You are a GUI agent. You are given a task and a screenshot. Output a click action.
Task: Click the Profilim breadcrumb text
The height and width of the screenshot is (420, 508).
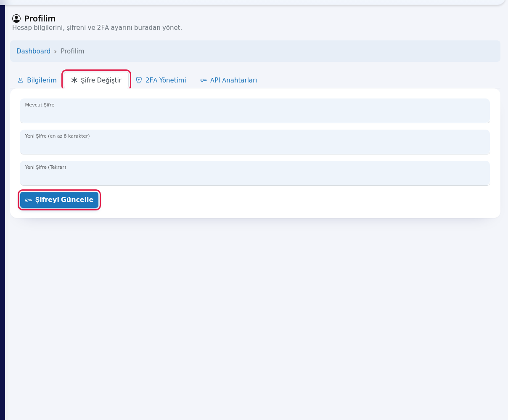(72, 51)
